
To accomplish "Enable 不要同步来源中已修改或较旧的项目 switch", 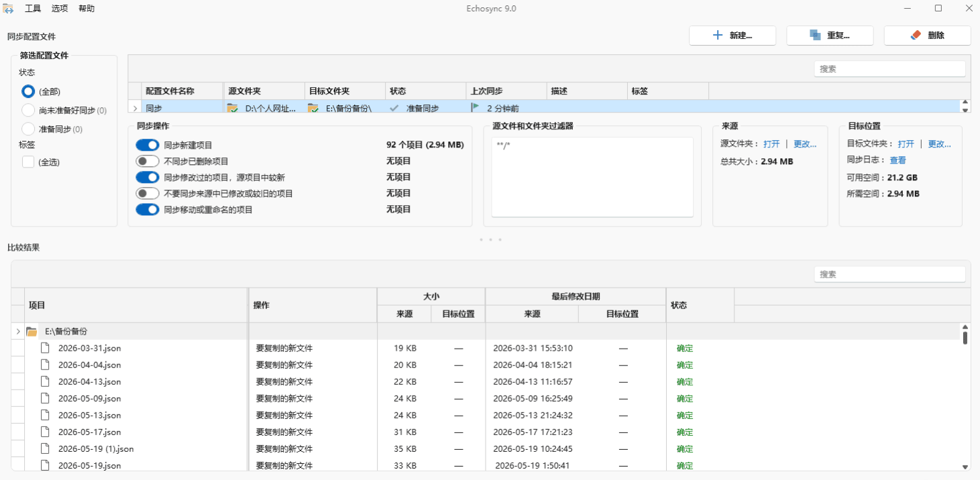I will tap(147, 193).
